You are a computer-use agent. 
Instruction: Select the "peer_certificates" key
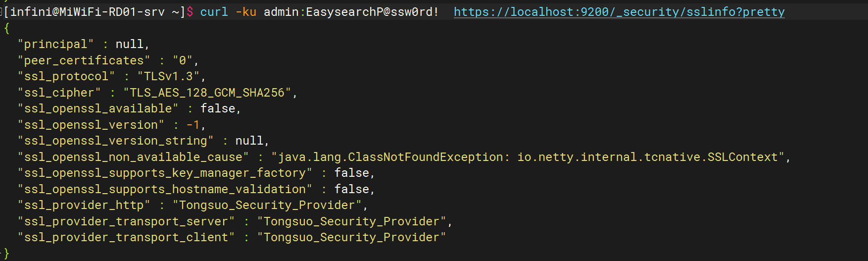84,60
